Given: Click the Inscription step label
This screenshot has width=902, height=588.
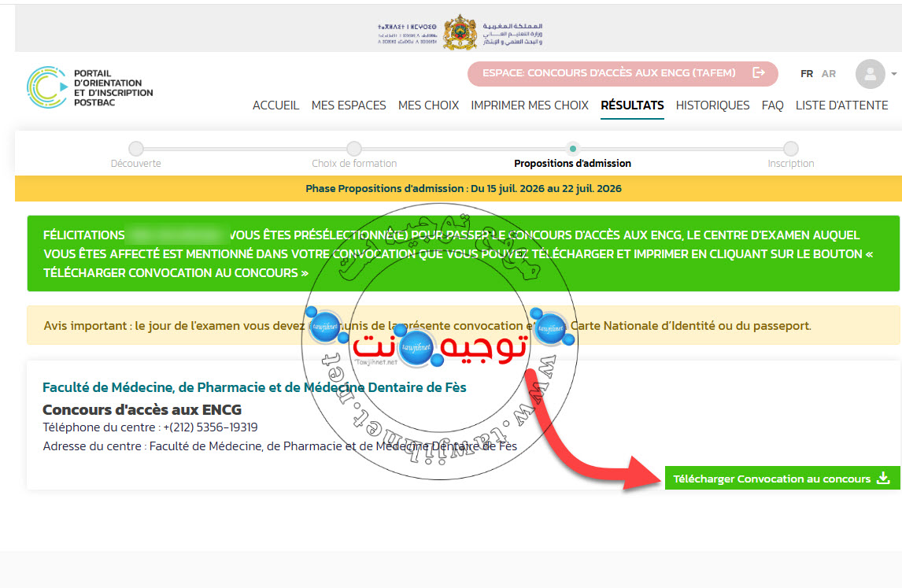Looking at the screenshot, I should click(791, 164).
